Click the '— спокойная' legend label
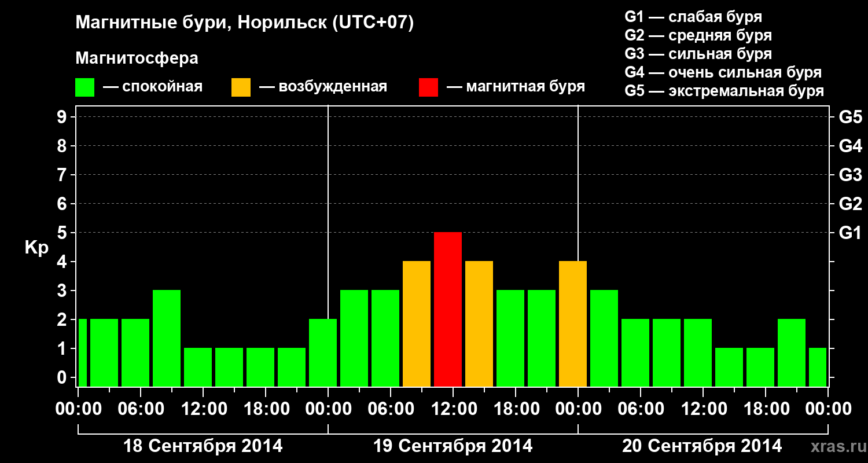Screen dimensions: 868x463 coord(153,87)
